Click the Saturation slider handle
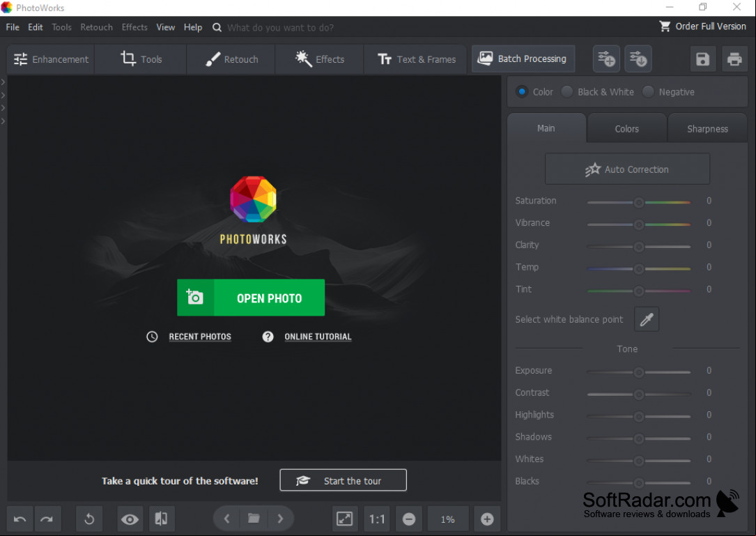The image size is (756, 536). (639, 203)
